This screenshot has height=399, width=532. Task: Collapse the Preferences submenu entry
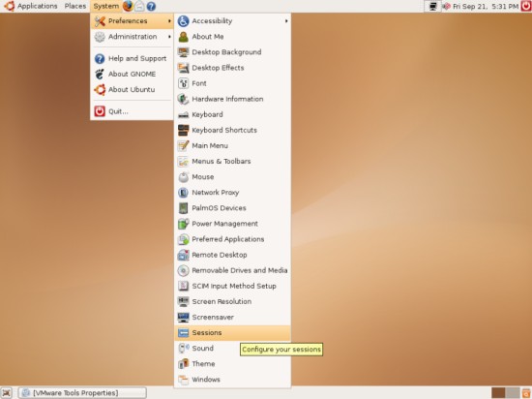pyautogui.click(x=133, y=21)
